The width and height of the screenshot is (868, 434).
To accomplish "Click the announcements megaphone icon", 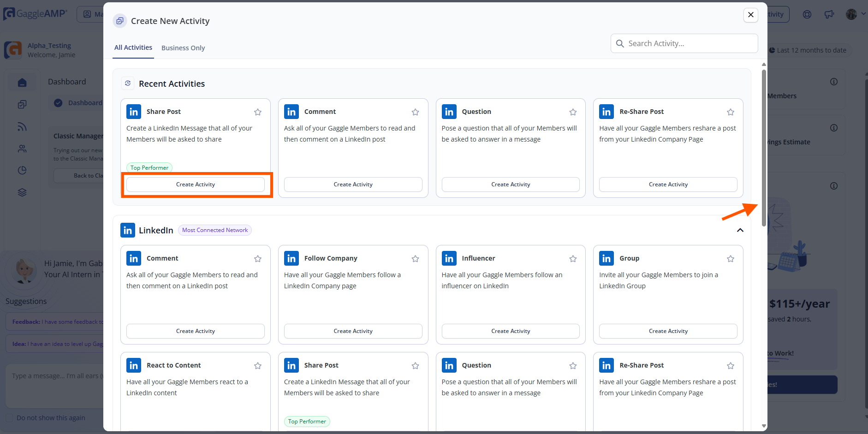I will 829,14.
